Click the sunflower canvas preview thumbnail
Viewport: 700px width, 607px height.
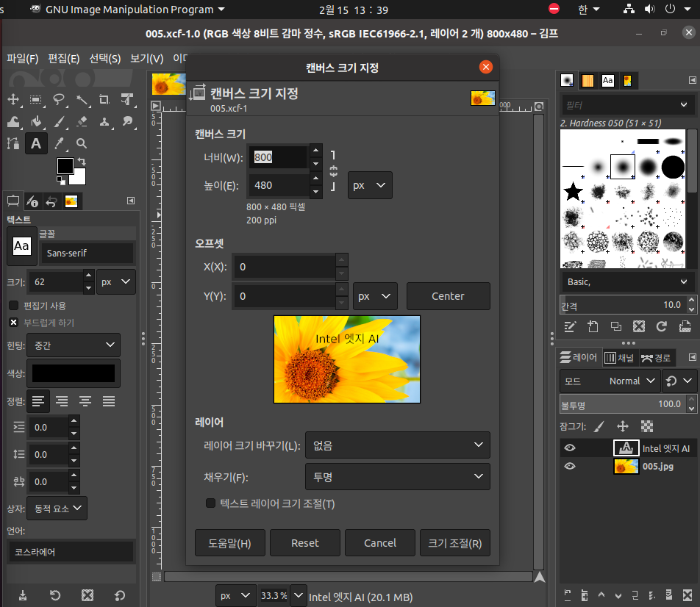pos(347,359)
